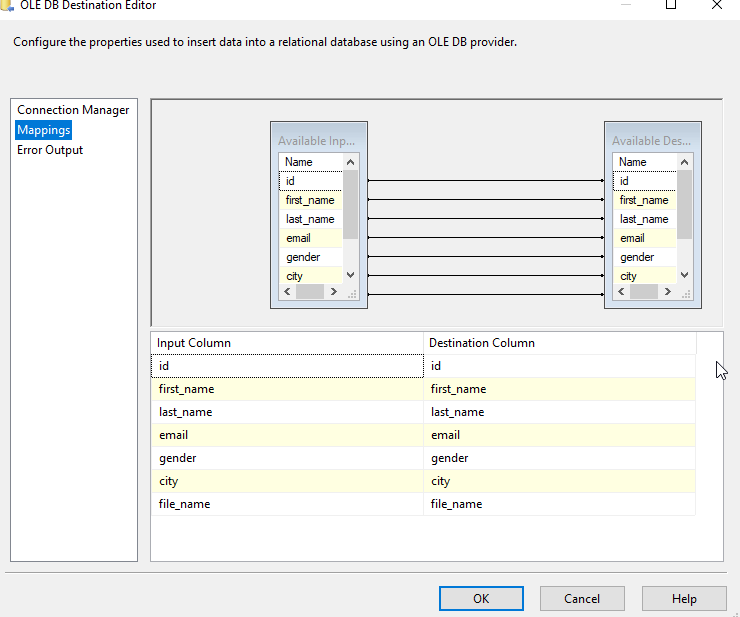The width and height of the screenshot is (740, 617).
Task: Select gender in Available Input Columns
Action: [x=311, y=257]
